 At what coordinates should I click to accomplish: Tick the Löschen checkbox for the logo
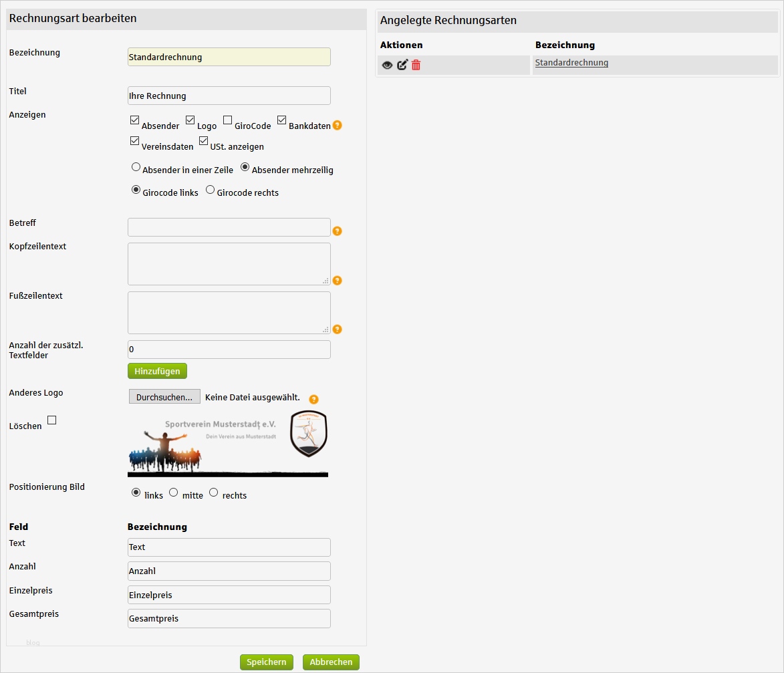coord(52,420)
